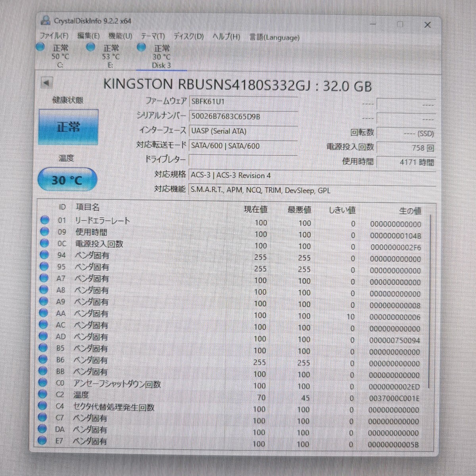Image resolution: width=476 pixels, height=476 pixels.
Task: Click the 最悪値 column header
Action: pyautogui.click(x=299, y=209)
